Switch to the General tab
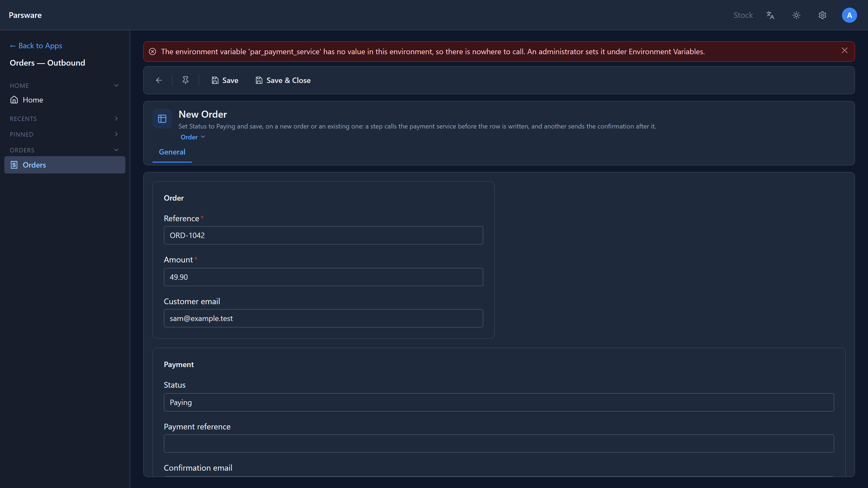 click(x=172, y=152)
